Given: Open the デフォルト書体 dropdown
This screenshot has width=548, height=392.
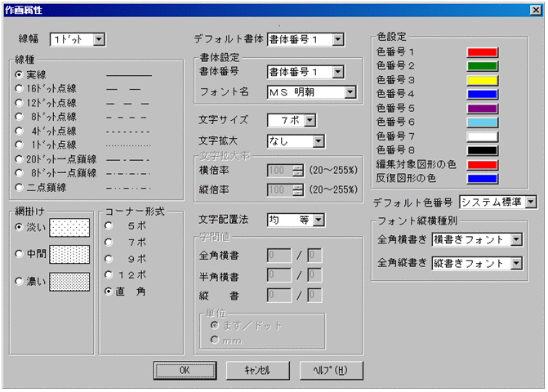Looking at the screenshot, I should pos(337,39).
